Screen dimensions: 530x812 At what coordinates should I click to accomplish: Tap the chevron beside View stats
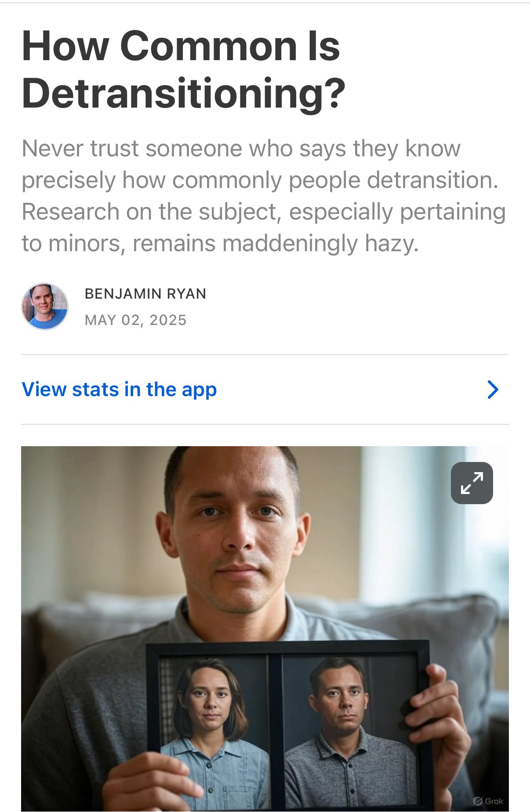pos(493,390)
